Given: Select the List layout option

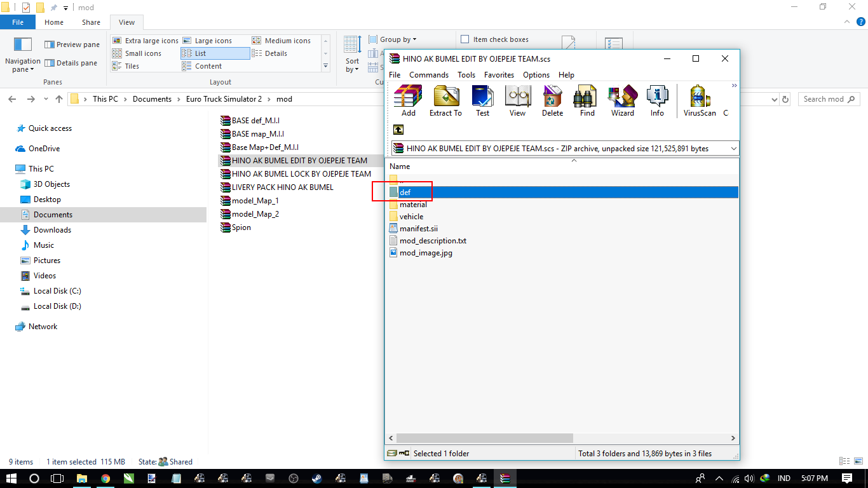Looking at the screenshot, I should (x=215, y=53).
